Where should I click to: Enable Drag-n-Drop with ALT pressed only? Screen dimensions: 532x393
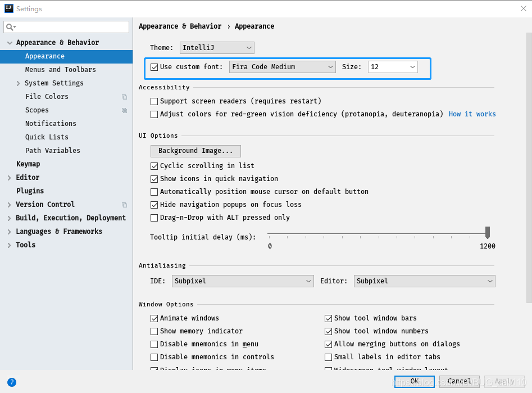[154, 218]
